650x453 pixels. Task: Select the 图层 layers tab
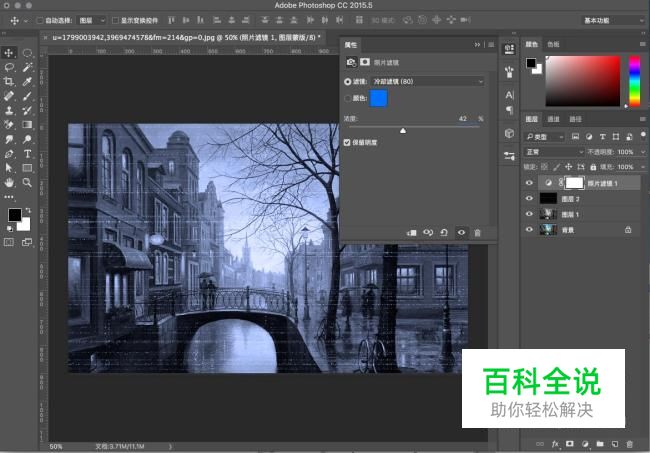point(531,119)
